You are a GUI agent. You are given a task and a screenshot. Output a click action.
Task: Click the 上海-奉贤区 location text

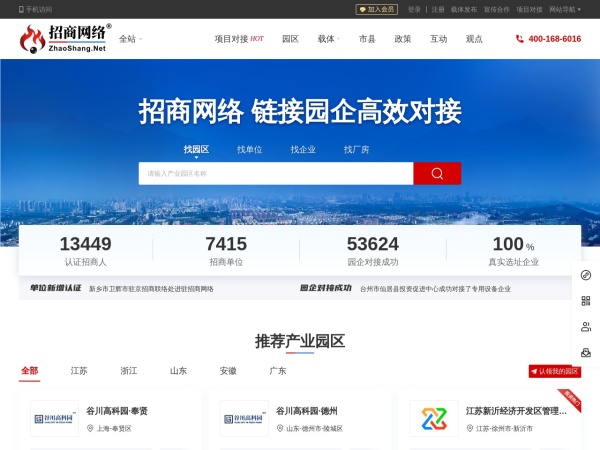click(x=114, y=429)
